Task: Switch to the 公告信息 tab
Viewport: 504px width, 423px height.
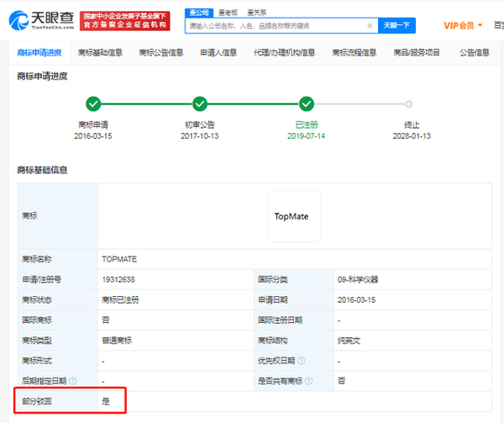Action: tap(475, 53)
